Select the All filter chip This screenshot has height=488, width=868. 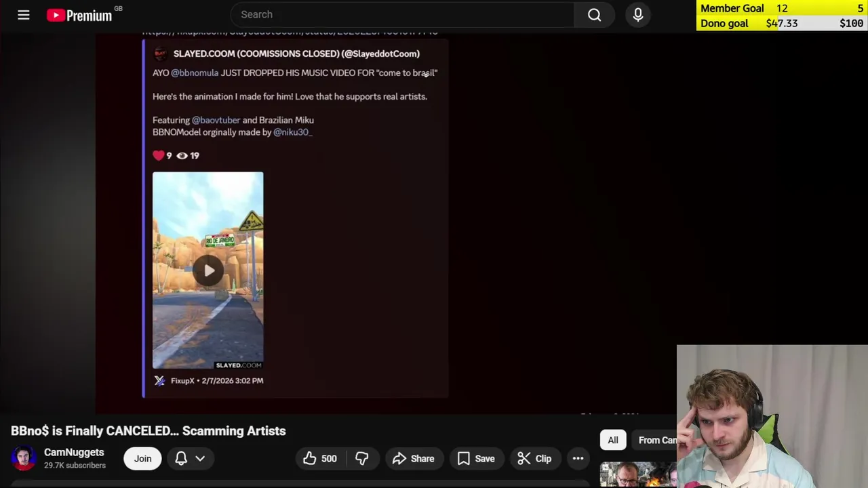click(x=613, y=440)
